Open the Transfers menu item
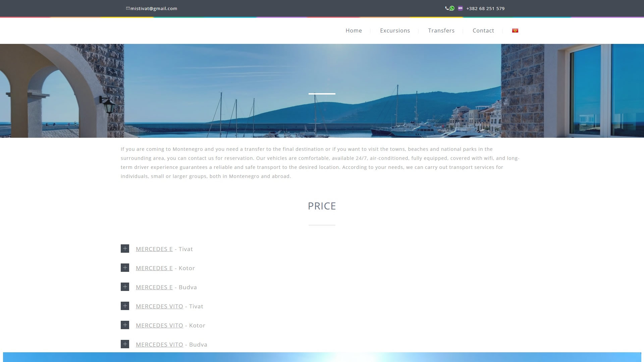 coord(441,31)
